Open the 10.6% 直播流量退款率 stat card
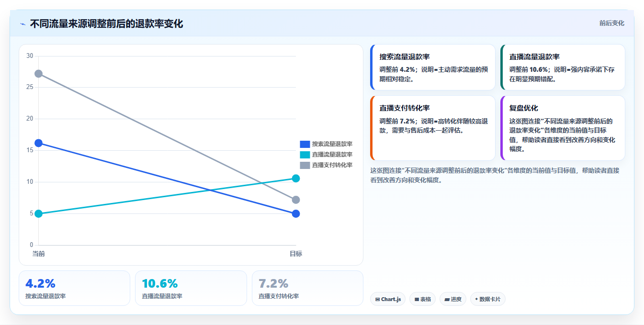This screenshot has width=644, height=325. pyautogui.click(x=191, y=288)
